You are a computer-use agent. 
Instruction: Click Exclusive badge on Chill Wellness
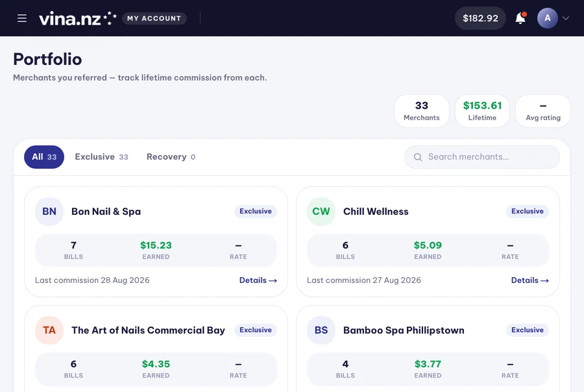point(528,212)
